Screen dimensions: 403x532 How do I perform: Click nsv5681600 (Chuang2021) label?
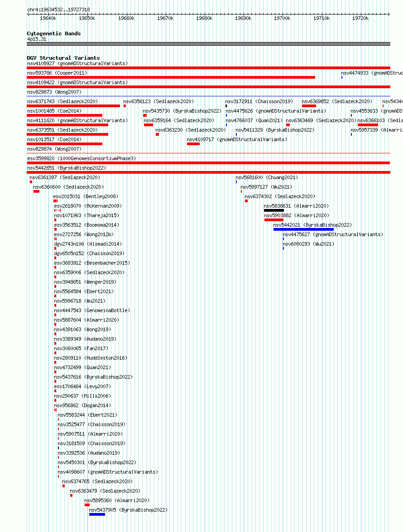coord(267,177)
